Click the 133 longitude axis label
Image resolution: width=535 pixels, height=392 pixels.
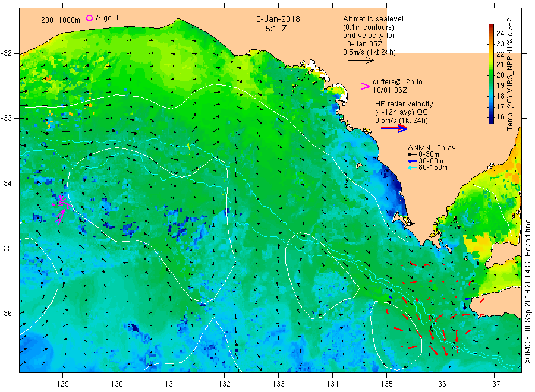pos(278,384)
